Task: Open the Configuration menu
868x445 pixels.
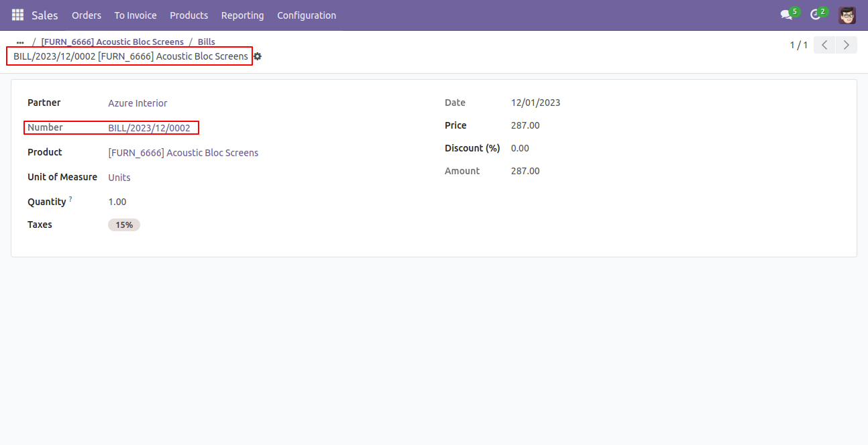Action: (307, 15)
